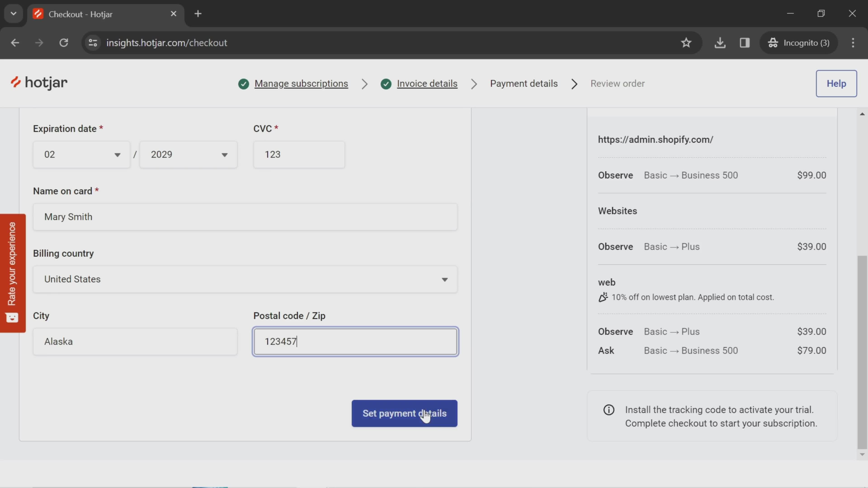Minimize the browser window
The image size is (868, 488).
pos(790,14)
